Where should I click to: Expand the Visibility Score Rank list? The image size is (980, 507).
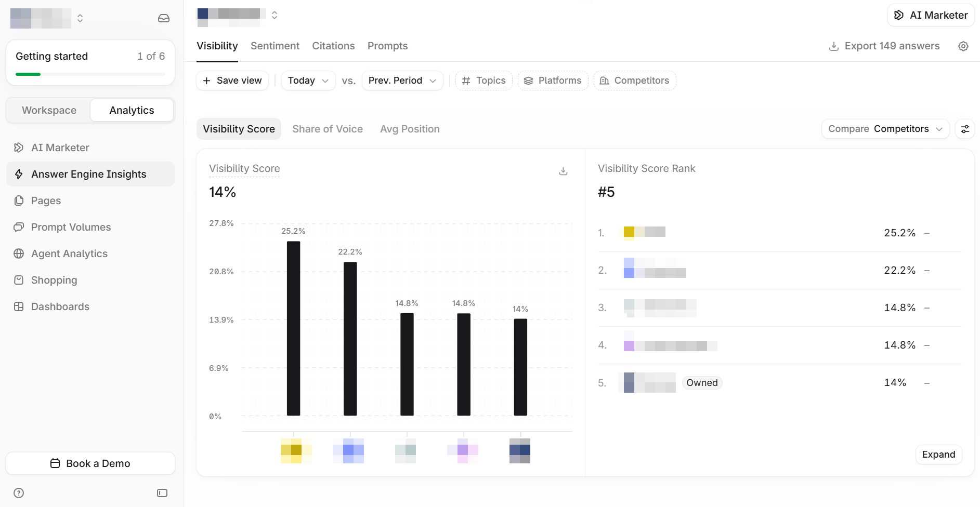tap(938, 455)
